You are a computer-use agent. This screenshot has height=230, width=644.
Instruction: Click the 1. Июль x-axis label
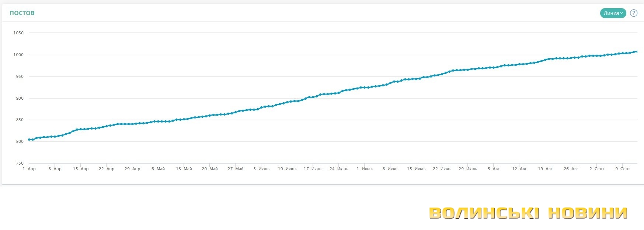click(x=365, y=169)
